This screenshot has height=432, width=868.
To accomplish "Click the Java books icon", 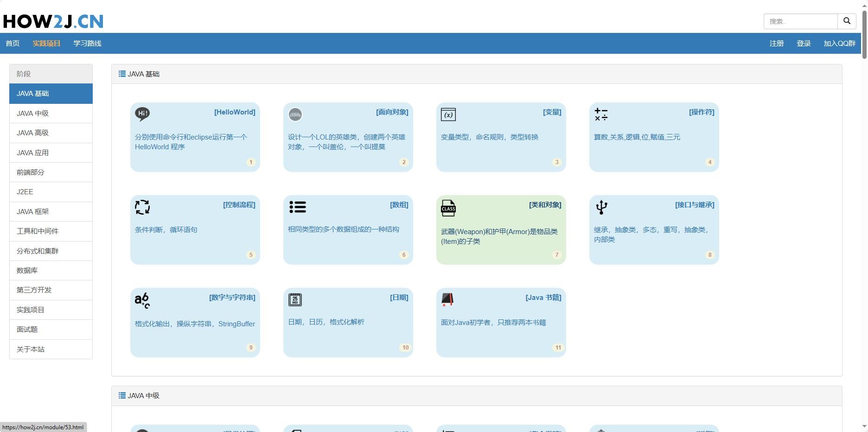I will [x=447, y=299].
